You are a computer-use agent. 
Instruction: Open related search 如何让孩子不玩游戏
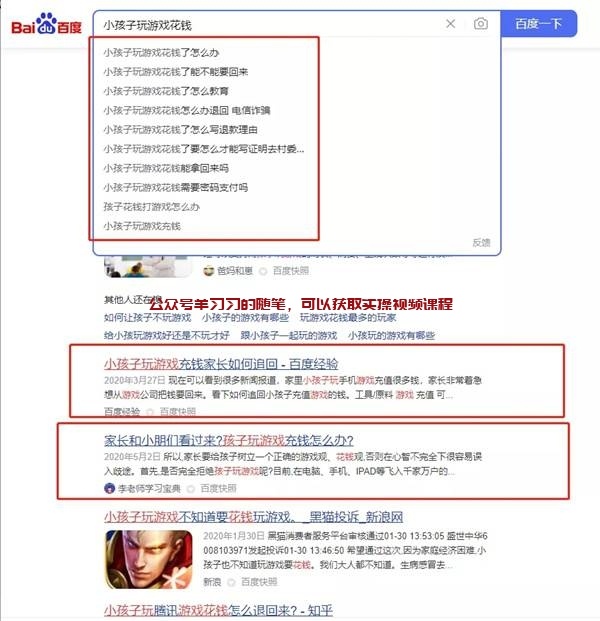[x=147, y=318]
